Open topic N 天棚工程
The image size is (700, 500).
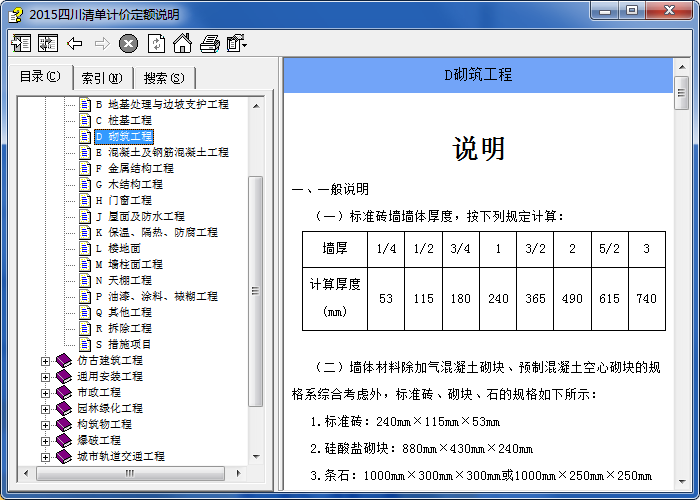124,281
